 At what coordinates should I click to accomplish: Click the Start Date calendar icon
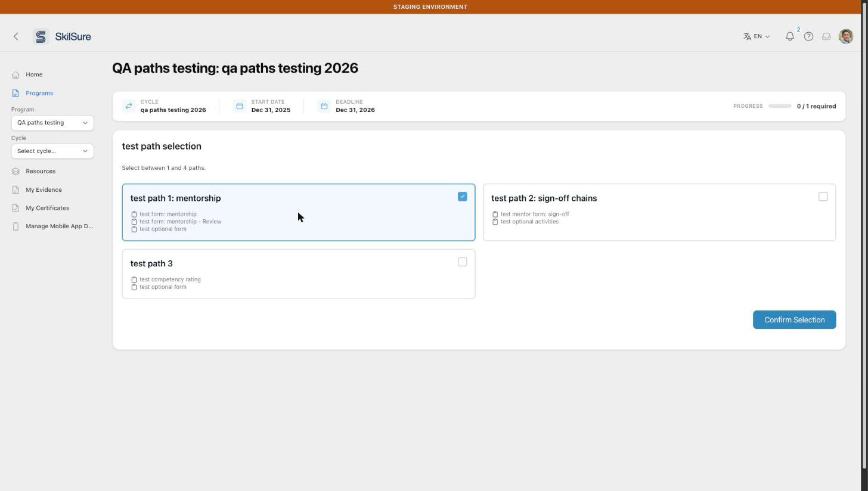click(240, 106)
